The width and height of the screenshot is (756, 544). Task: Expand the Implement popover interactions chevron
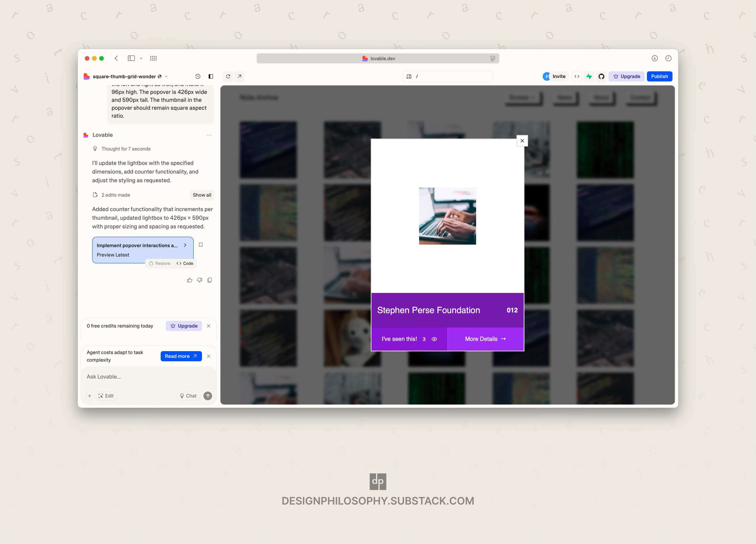pyautogui.click(x=185, y=245)
